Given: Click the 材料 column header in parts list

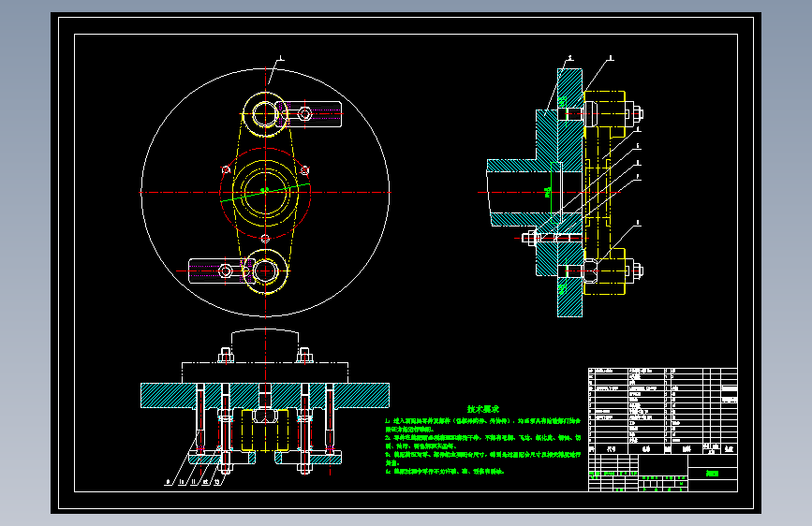Looking at the screenshot, I should pyautogui.click(x=687, y=449).
